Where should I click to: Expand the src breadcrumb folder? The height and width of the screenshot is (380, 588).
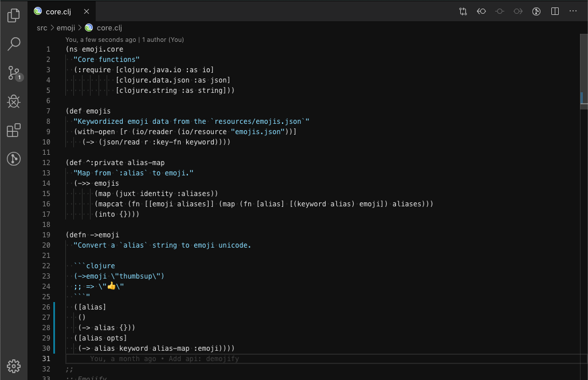41,28
